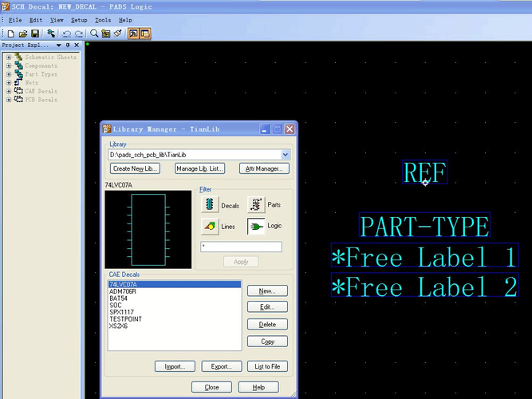Expand the Schematic Sheets node
Image resolution: width=532 pixels, height=399 pixels.
9,57
